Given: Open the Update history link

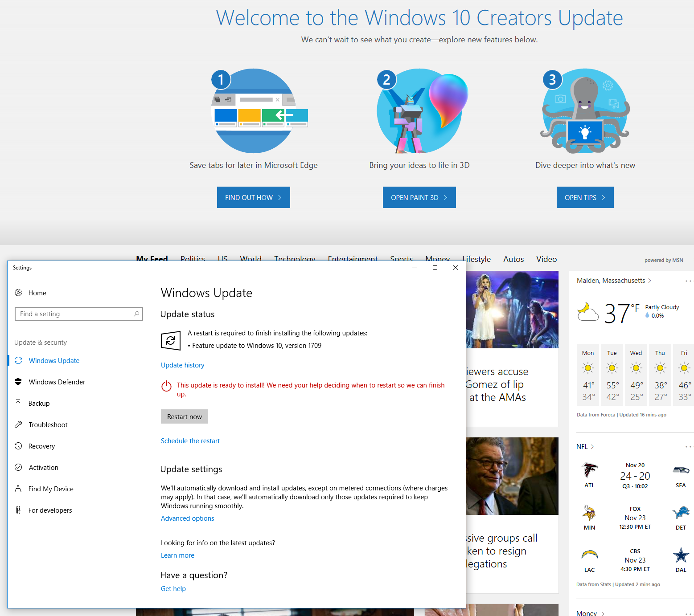Looking at the screenshot, I should [x=183, y=365].
